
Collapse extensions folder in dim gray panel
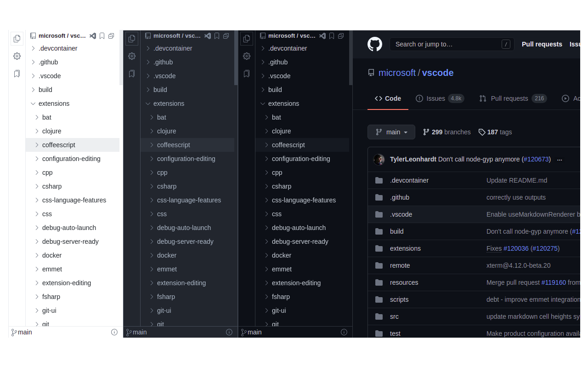[x=148, y=103]
